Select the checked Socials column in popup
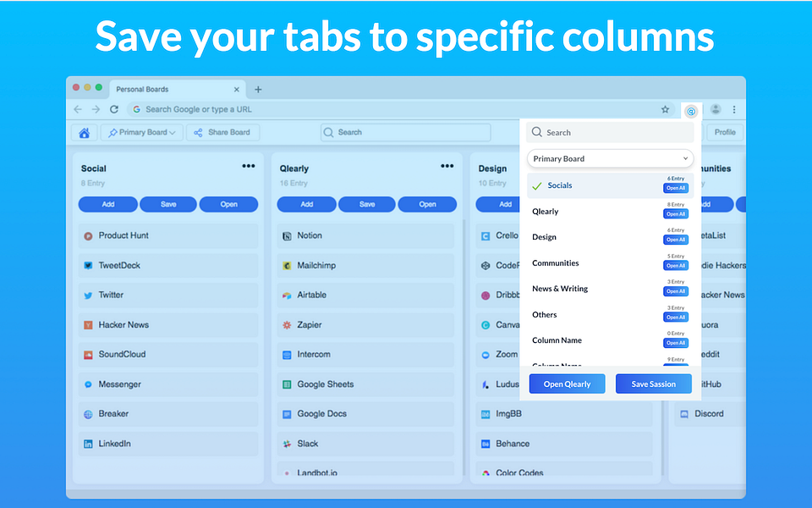Screen dimensions: 812x508 pos(610,185)
